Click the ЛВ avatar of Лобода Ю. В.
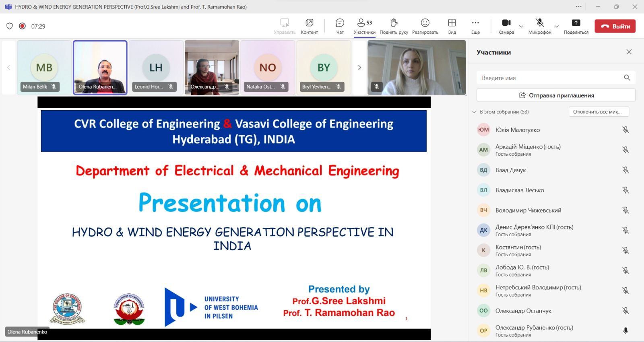This screenshot has width=644, height=342. click(483, 270)
